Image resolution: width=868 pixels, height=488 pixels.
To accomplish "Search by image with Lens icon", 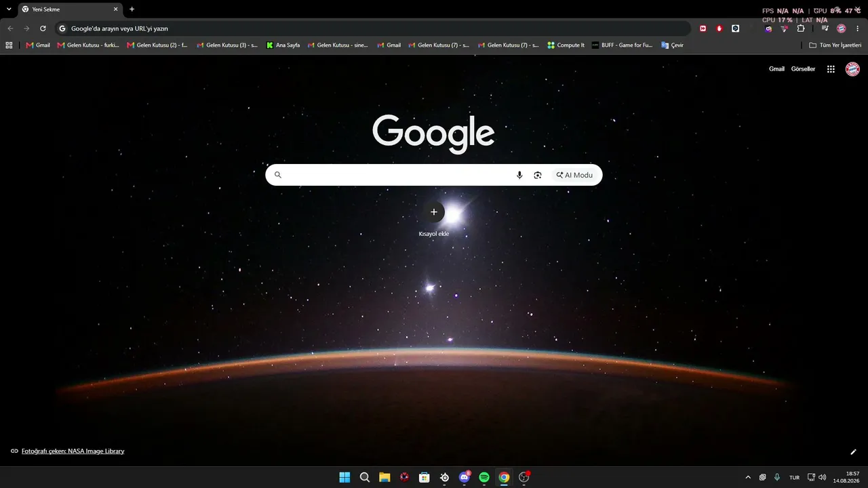I will click(x=538, y=175).
